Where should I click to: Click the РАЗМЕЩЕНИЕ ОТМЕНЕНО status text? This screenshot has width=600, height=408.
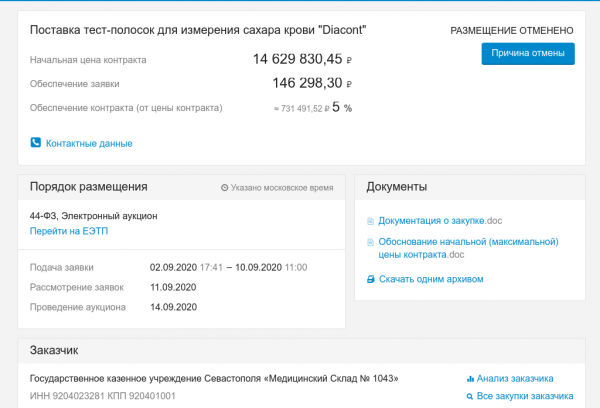coord(512,31)
